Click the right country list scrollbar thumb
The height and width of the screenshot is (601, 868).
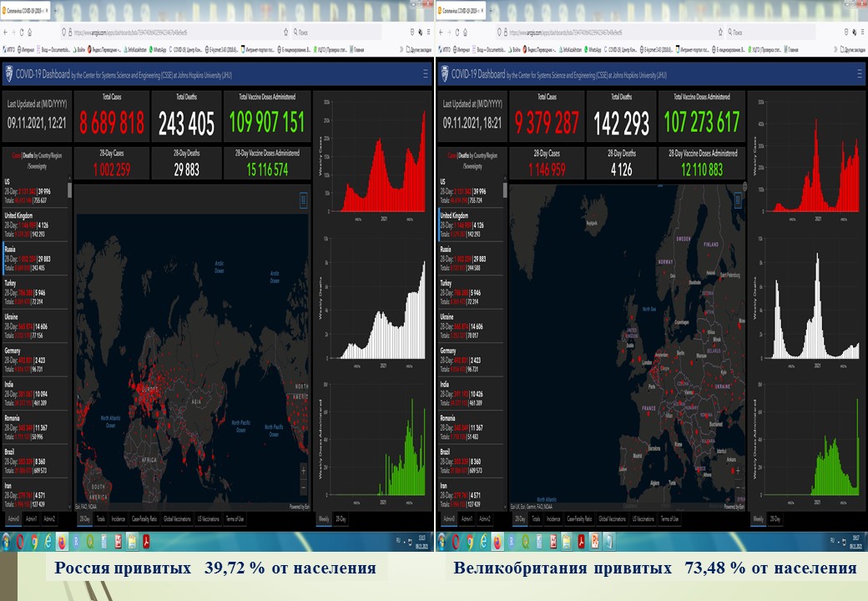click(505, 189)
